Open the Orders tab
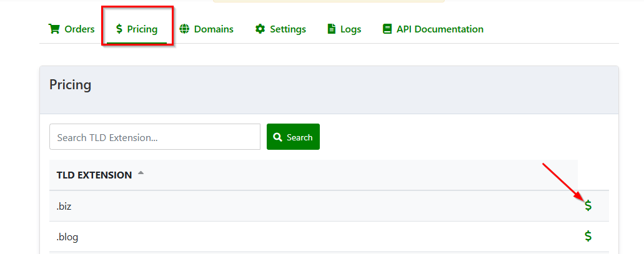Screen dimensions: 644x254 pyautogui.click(x=71, y=29)
